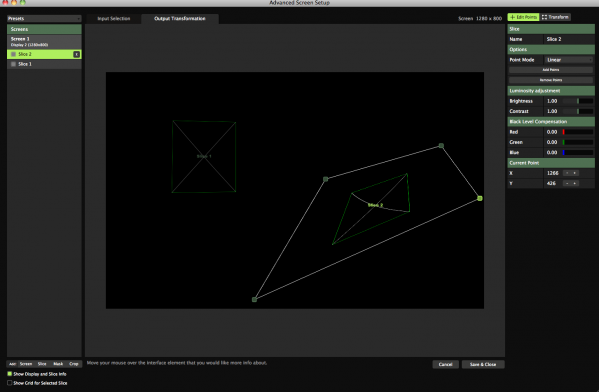This screenshot has width=599, height=392.
Task: Select the highlighted right corner point handle
Action: pyautogui.click(x=480, y=198)
